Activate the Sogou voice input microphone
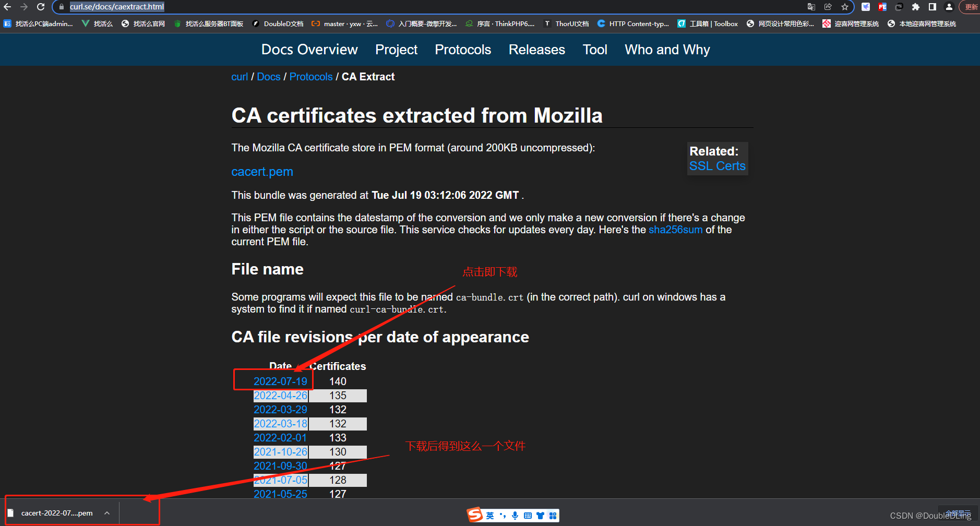Viewport: 980px width, 526px height. pos(515,516)
